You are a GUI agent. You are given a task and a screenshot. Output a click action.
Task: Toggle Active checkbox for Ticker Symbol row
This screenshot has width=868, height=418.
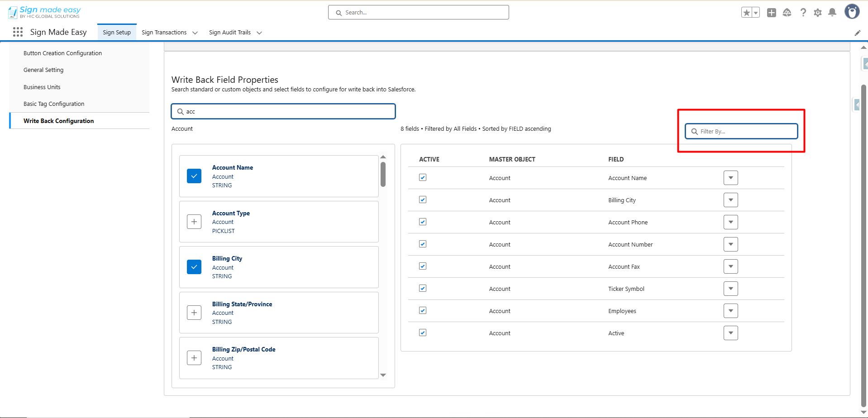[x=423, y=289]
